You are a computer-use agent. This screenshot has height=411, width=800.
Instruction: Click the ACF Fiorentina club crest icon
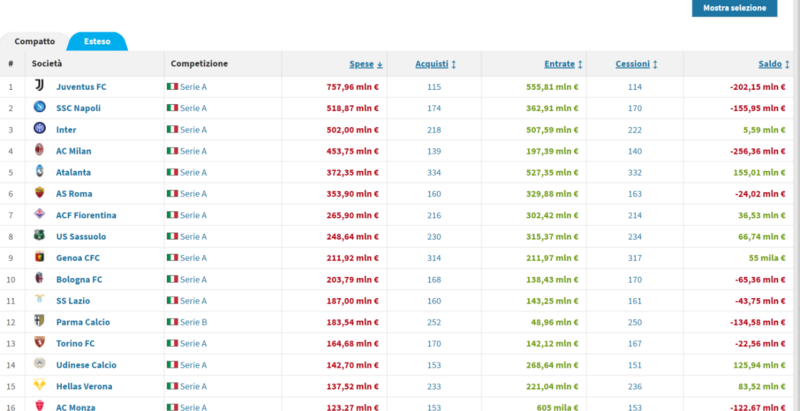pos(40,215)
